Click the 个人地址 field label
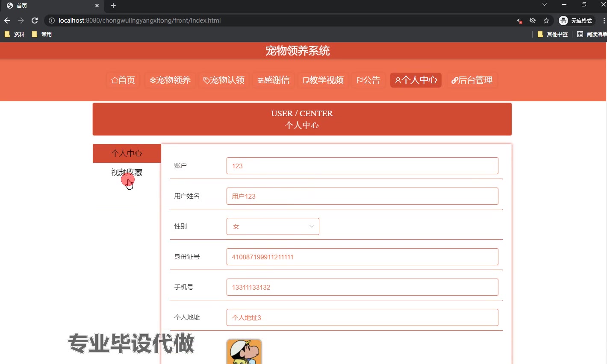607x364 pixels. coord(187,317)
